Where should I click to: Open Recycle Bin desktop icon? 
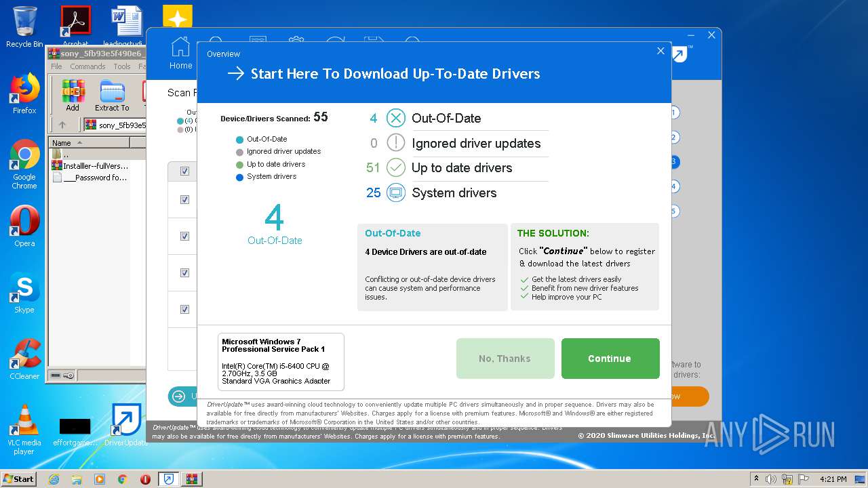point(24,27)
